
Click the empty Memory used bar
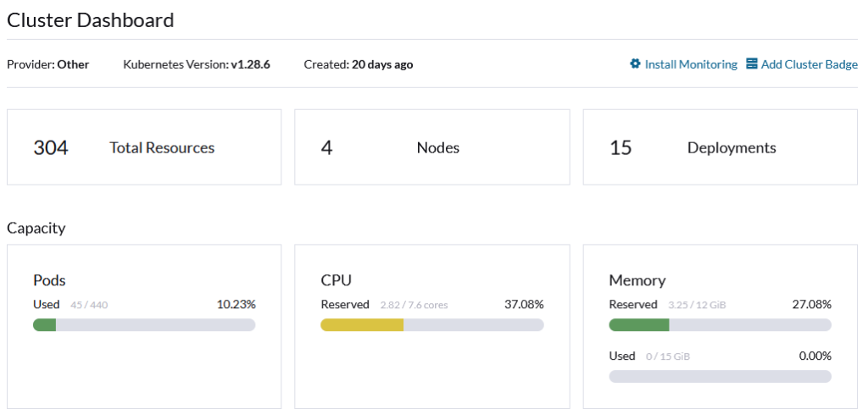tap(721, 376)
